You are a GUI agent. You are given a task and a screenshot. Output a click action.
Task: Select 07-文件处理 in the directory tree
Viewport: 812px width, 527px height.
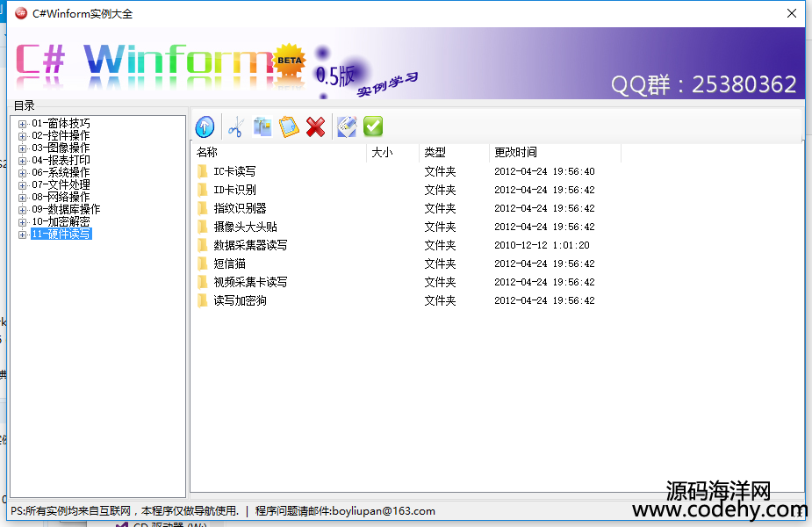point(60,185)
